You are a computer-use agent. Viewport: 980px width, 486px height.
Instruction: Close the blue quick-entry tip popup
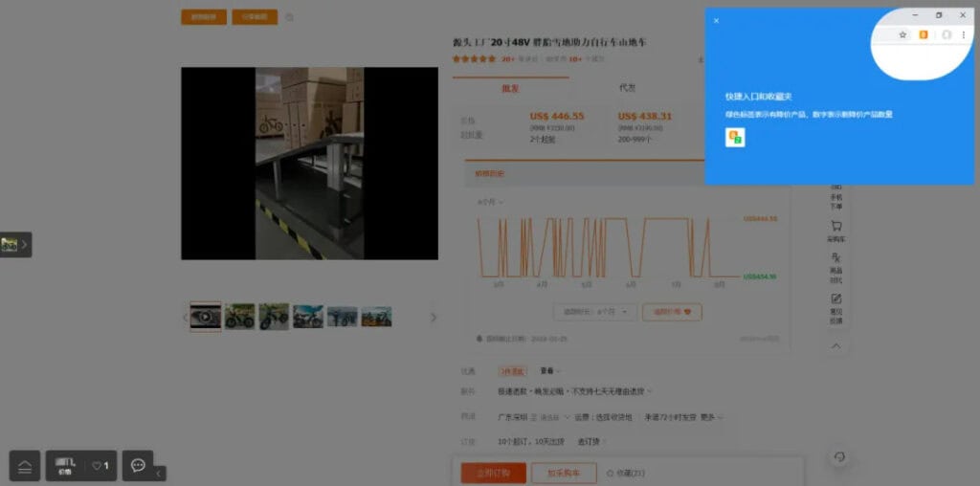point(716,20)
